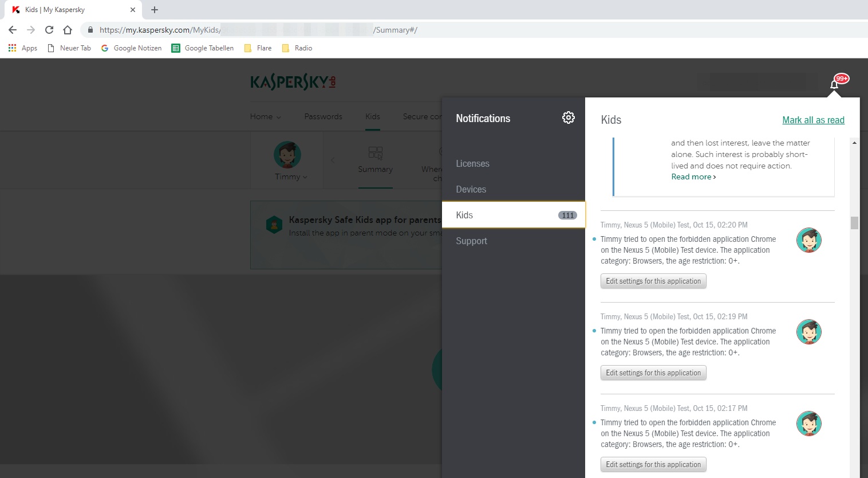Click the Read more link

click(693, 177)
